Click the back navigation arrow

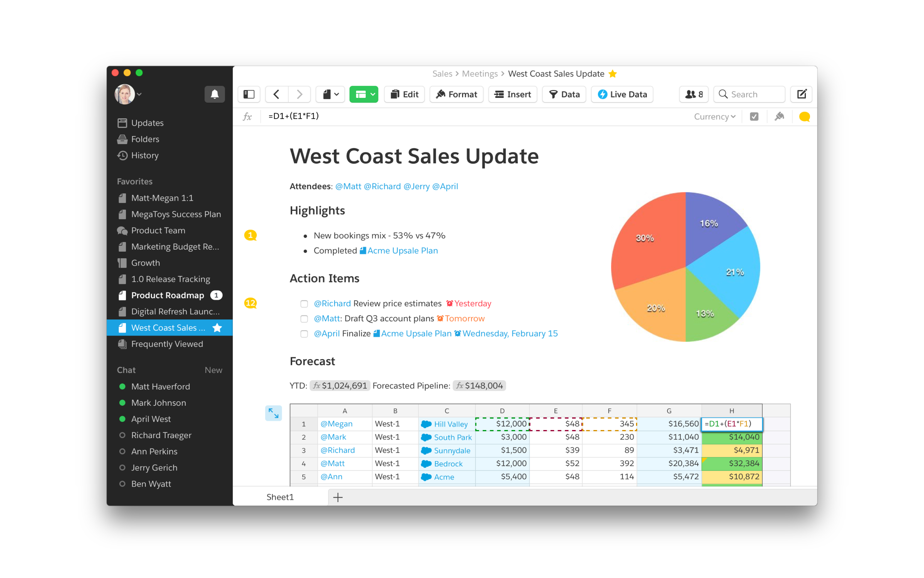[x=276, y=94]
